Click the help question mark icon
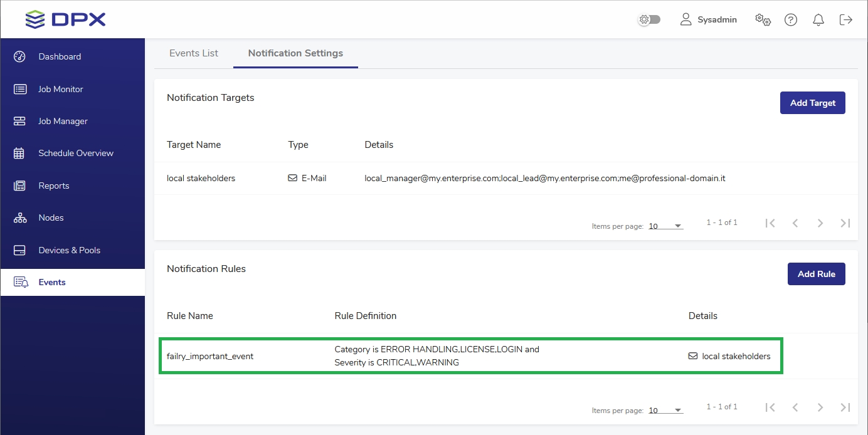Screen dimensions: 868x435 coord(791,19)
